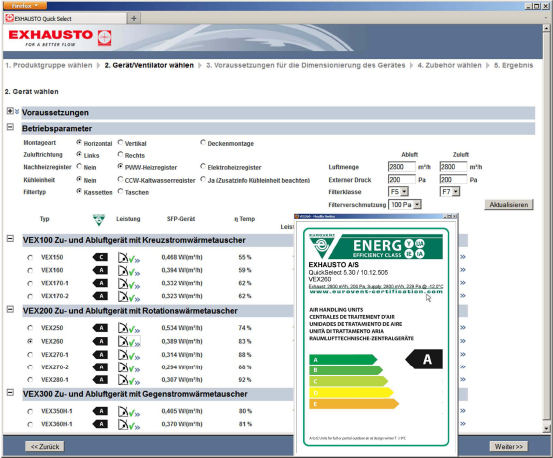The height and width of the screenshot is (458, 553).
Task: Open the VEX350H-1 energy class A label
Action: click(x=100, y=411)
